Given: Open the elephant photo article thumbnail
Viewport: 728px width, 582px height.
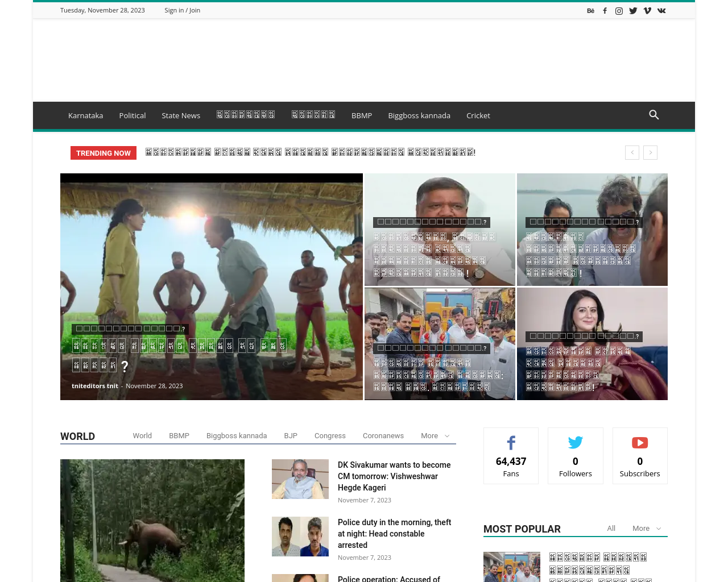Looking at the screenshot, I should (x=152, y=521).
